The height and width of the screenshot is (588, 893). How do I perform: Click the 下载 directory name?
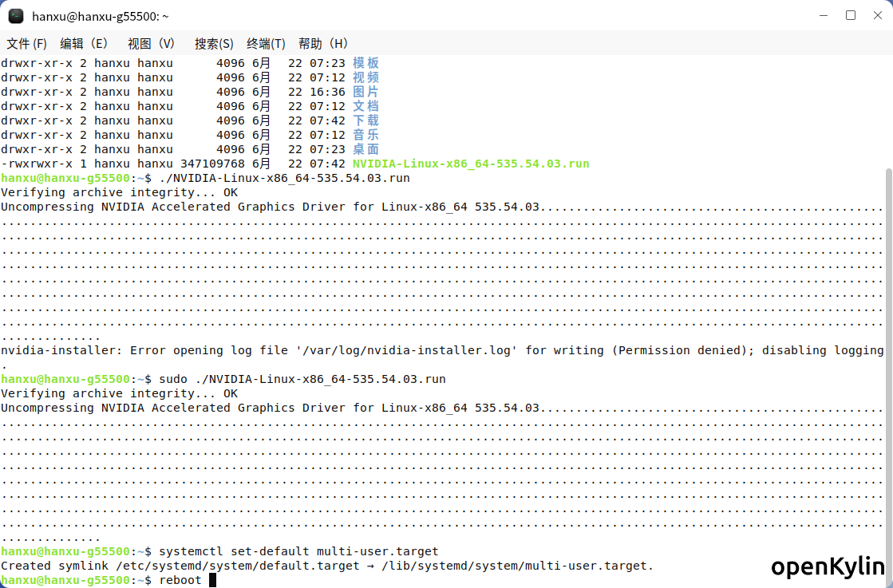tap(365, 120)
